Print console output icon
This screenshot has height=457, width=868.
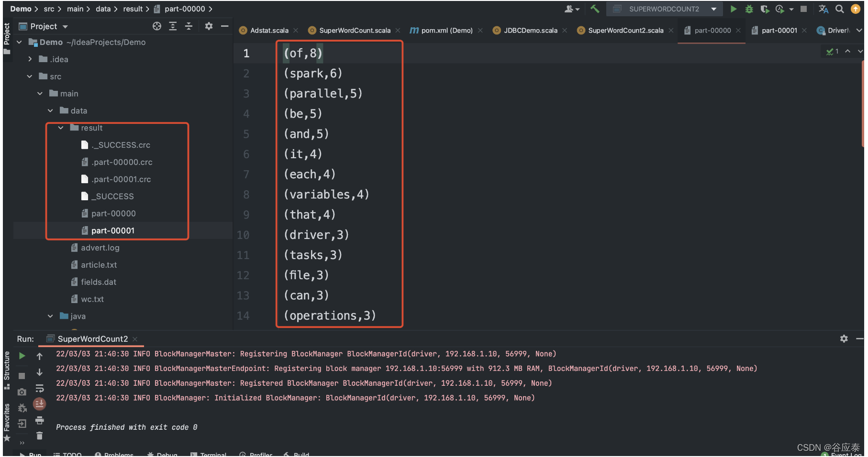[40, 420]
